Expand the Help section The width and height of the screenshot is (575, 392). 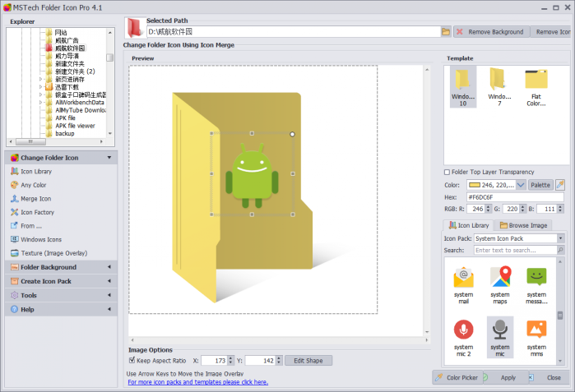click(x=61, y=309)
